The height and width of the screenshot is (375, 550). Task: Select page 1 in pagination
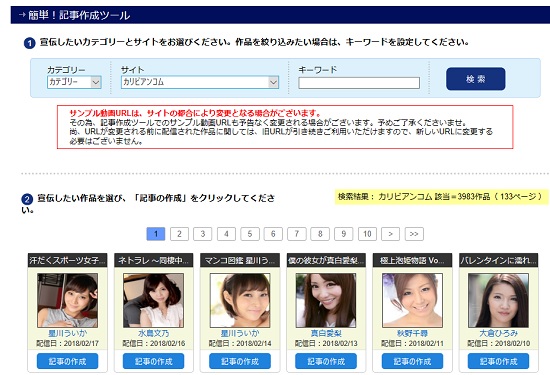click(x=156, y=234)
